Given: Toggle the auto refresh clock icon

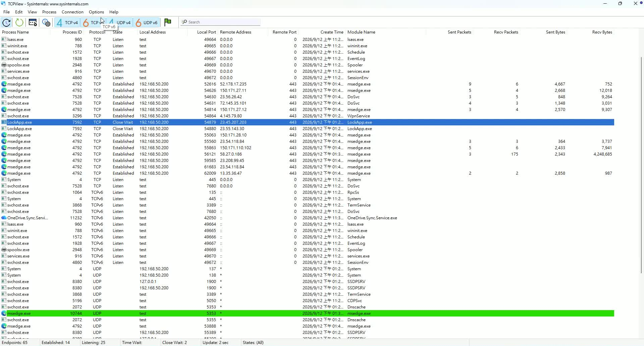Looking at the screenshot, I should pyautogui.click(x=6, y=22).
